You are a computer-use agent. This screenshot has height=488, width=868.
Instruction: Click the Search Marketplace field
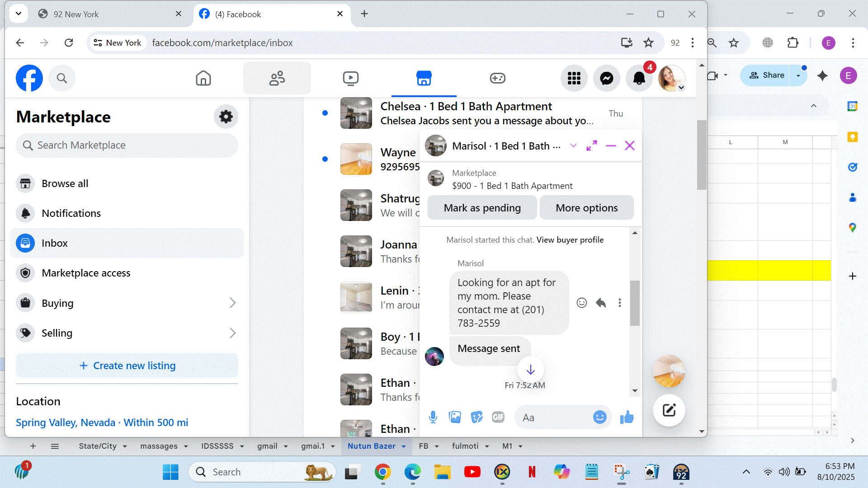tap(127, 145)
